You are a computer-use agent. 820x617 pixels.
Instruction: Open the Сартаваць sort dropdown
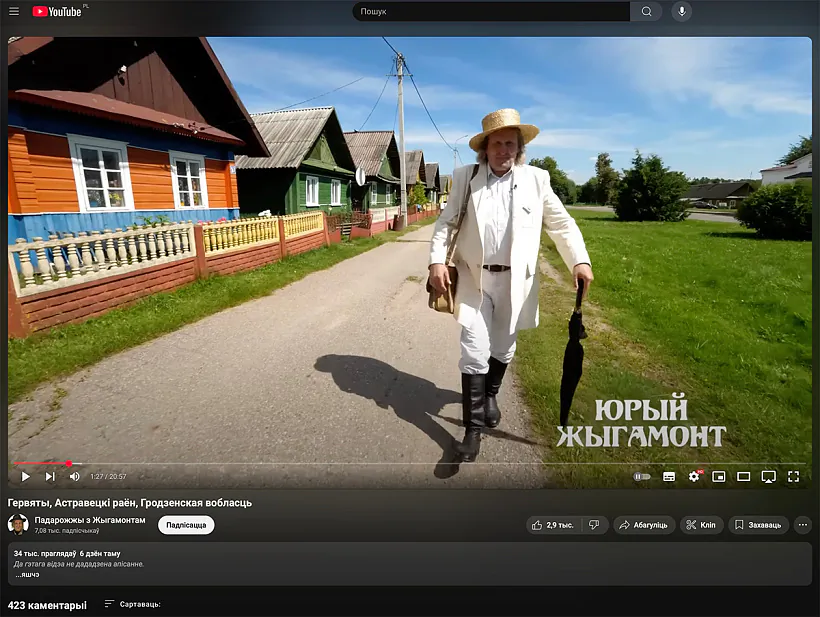[132, 604]
